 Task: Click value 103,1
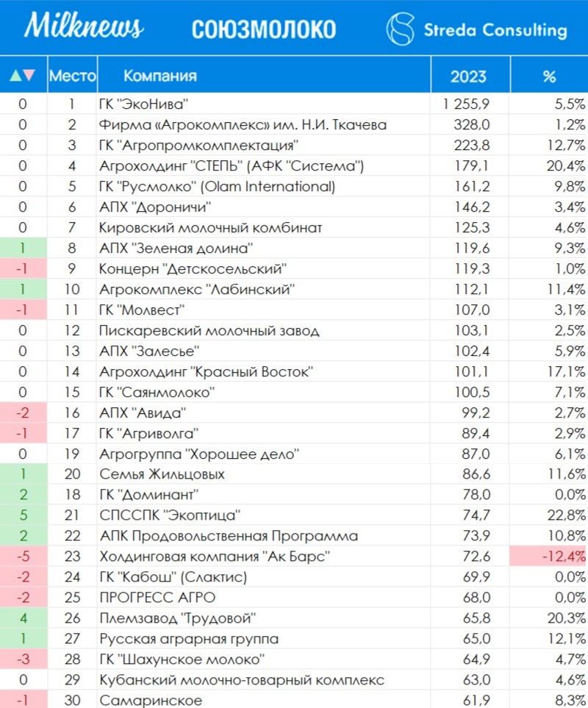[x=472, y=331]
